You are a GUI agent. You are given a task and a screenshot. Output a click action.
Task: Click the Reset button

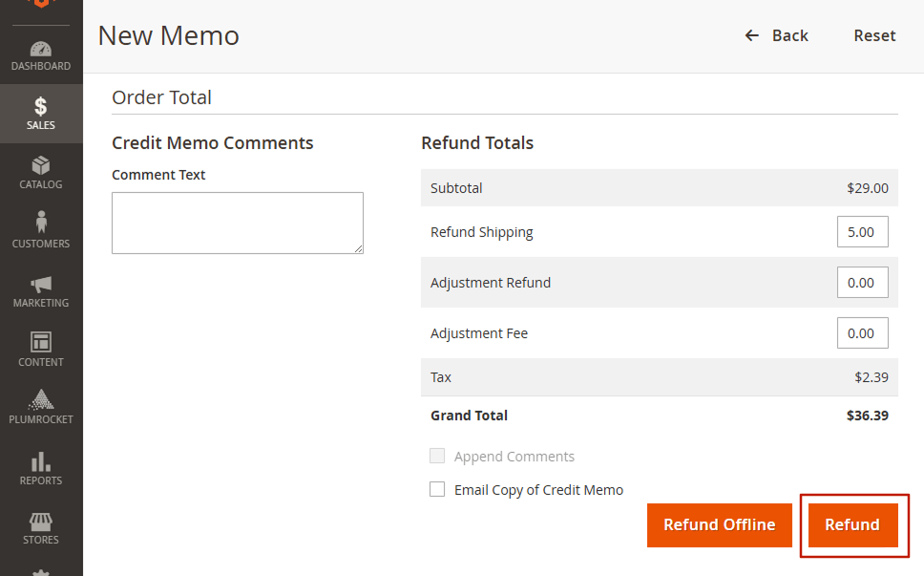pyautogui.click(x=874, y=35)
